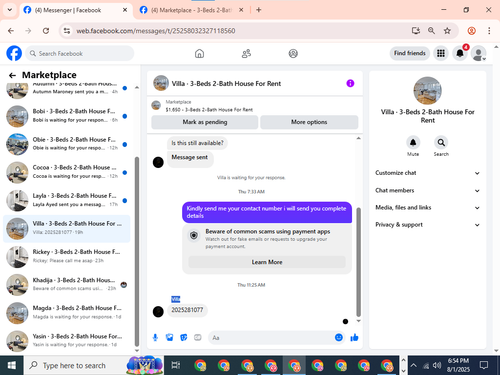Show hidden system tray icons

tap(413, 365)
